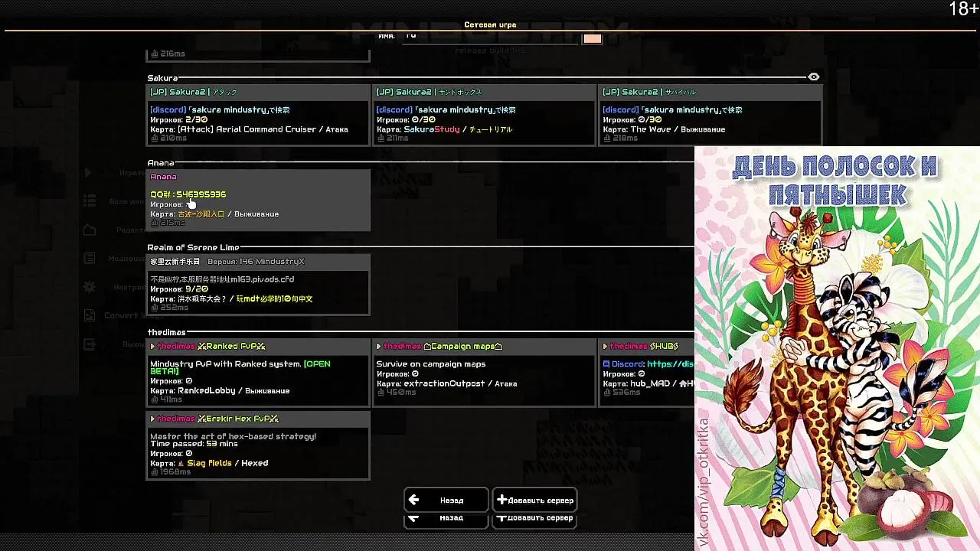Viewport: 980px width, 551px height.
Task: Click the upper Добавить сервер button
Action: point(534,500)
